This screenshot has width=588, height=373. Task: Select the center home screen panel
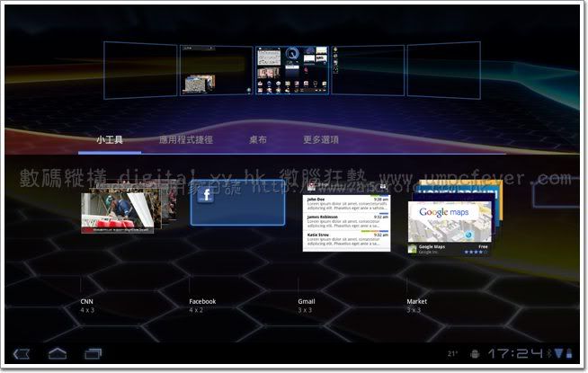(293, 70)
